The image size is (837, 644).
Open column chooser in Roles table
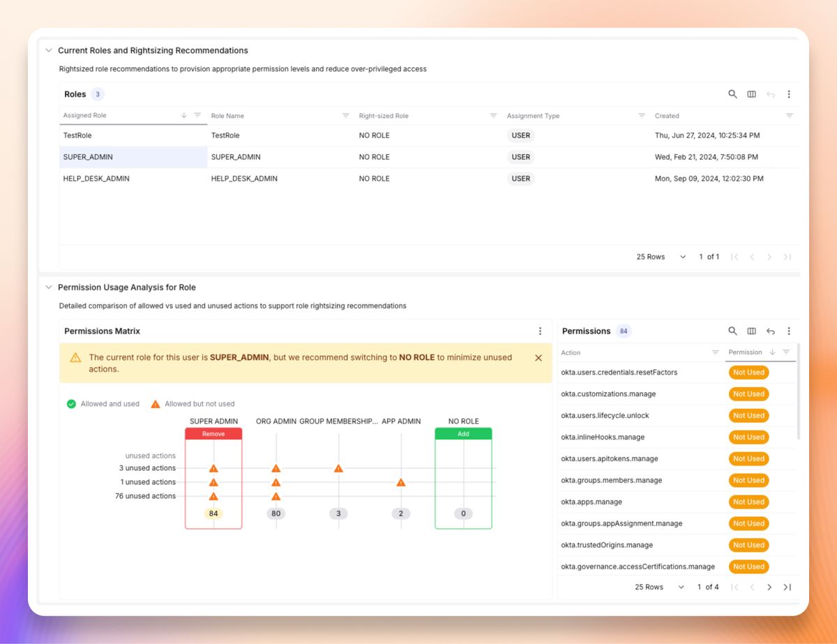(x=751, y=94)
